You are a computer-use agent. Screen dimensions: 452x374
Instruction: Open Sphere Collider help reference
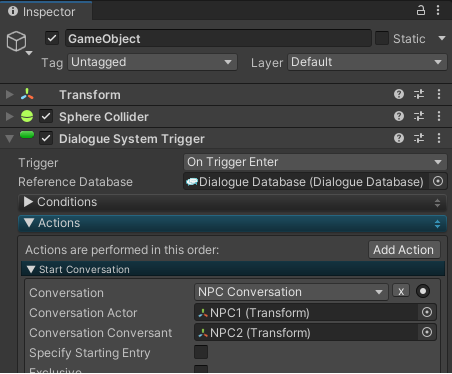click(x=399, y=116)
